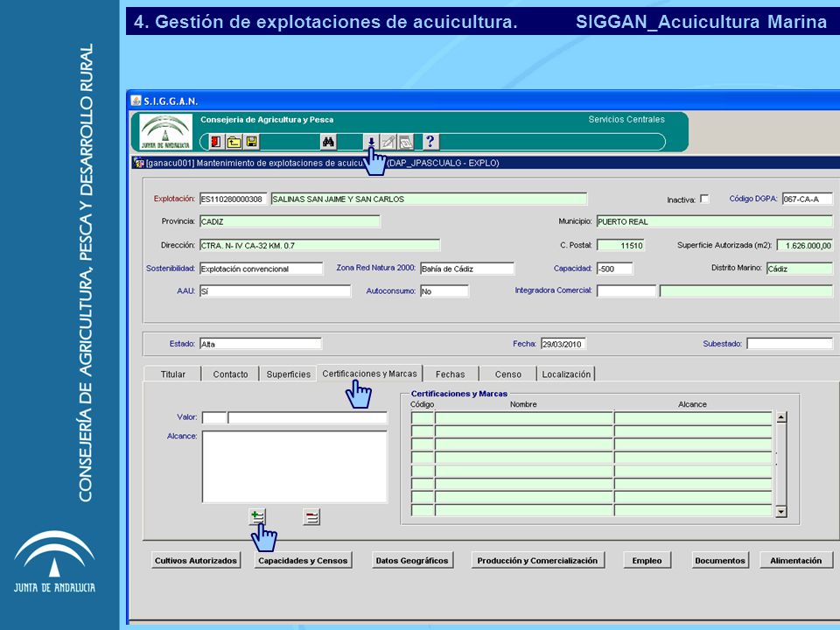Click the SALINAS SAN JAIME Y SAN CARLOS field
This screenshot has height=630, width=840.
[x=429, y=199]
